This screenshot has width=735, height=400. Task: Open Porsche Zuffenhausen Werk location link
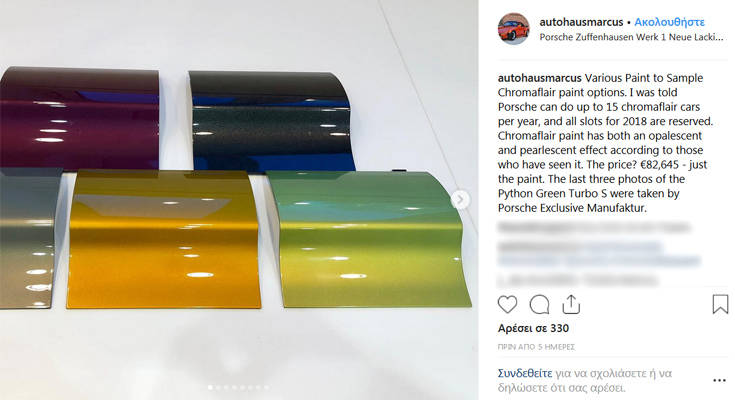coord(631,37)
